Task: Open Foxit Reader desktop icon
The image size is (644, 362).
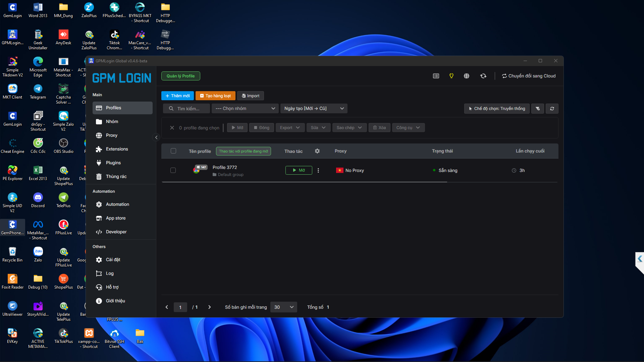Action: (12, 282)
